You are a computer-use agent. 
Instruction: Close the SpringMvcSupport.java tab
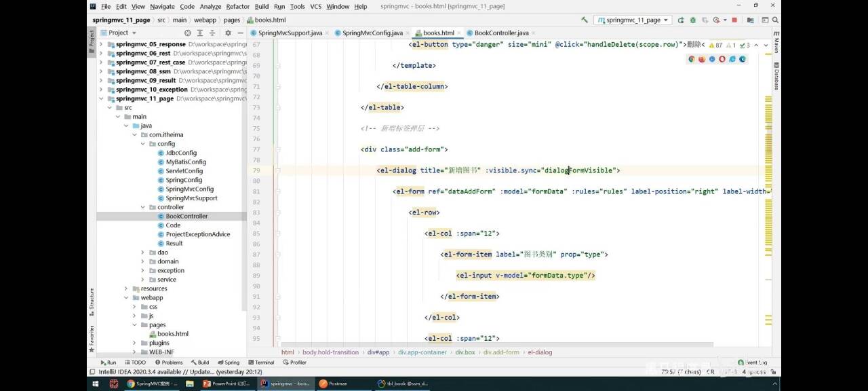coord(328,33)
